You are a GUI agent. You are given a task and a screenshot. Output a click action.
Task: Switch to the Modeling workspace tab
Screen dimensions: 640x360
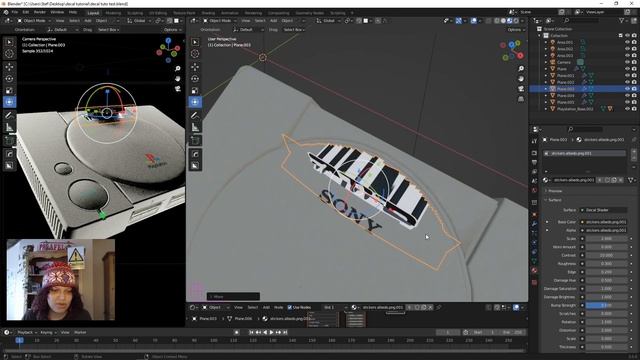click(113, 13)
